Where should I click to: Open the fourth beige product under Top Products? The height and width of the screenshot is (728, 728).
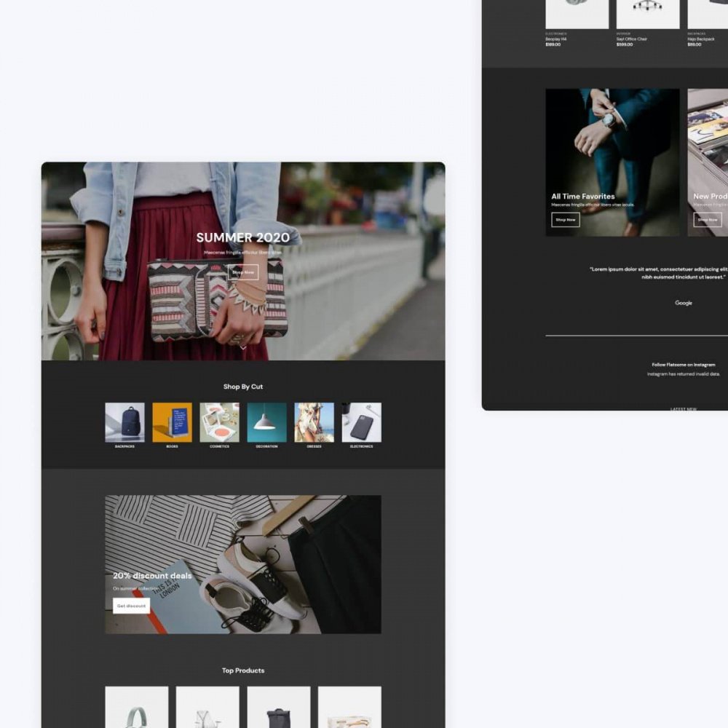click(349, 707)
